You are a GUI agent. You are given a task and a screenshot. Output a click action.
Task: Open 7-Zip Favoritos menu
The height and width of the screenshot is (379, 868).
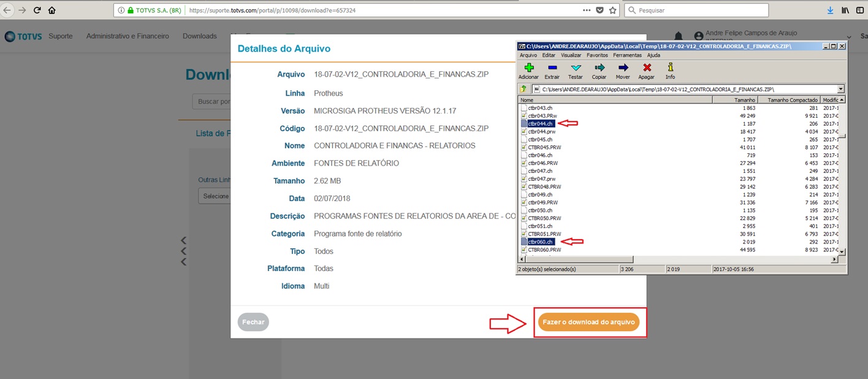click(x=597, y=55)
